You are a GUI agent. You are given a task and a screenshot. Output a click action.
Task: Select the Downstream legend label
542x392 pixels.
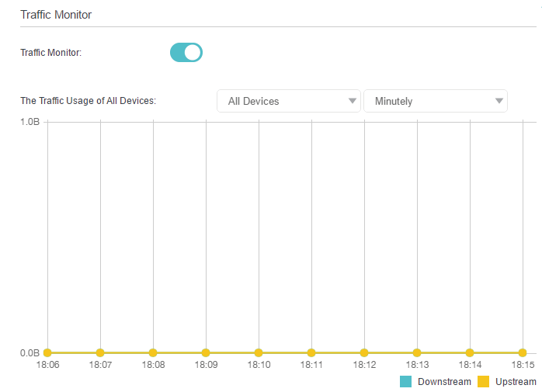[x=444, y=381]
